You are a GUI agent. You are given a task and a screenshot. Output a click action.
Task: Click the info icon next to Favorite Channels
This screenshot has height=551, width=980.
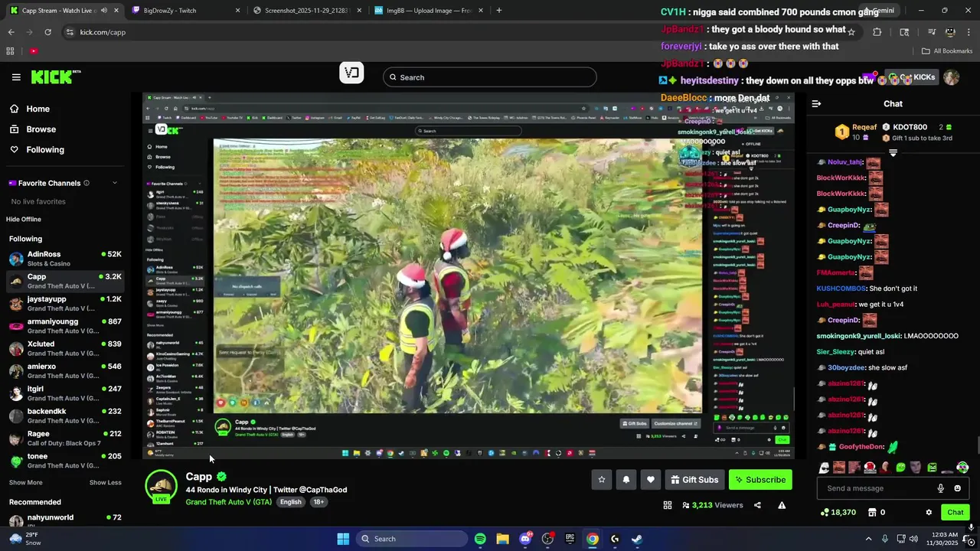[86, 183]
